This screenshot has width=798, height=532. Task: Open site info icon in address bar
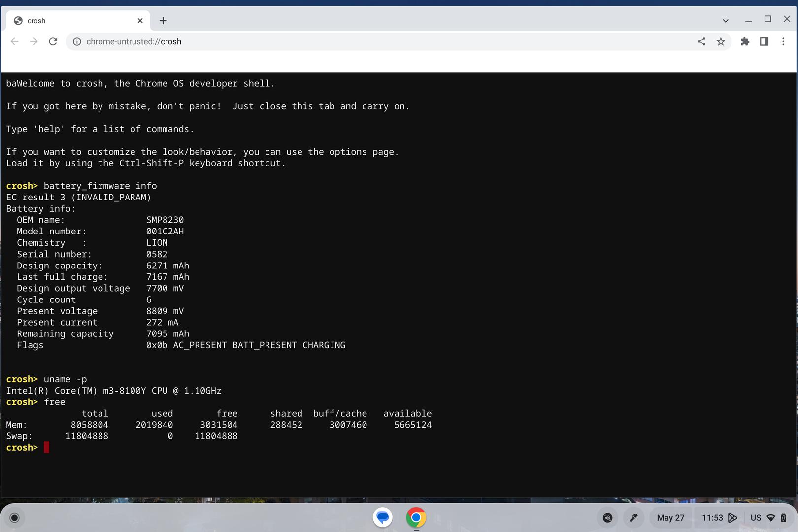tap(77, 42)
